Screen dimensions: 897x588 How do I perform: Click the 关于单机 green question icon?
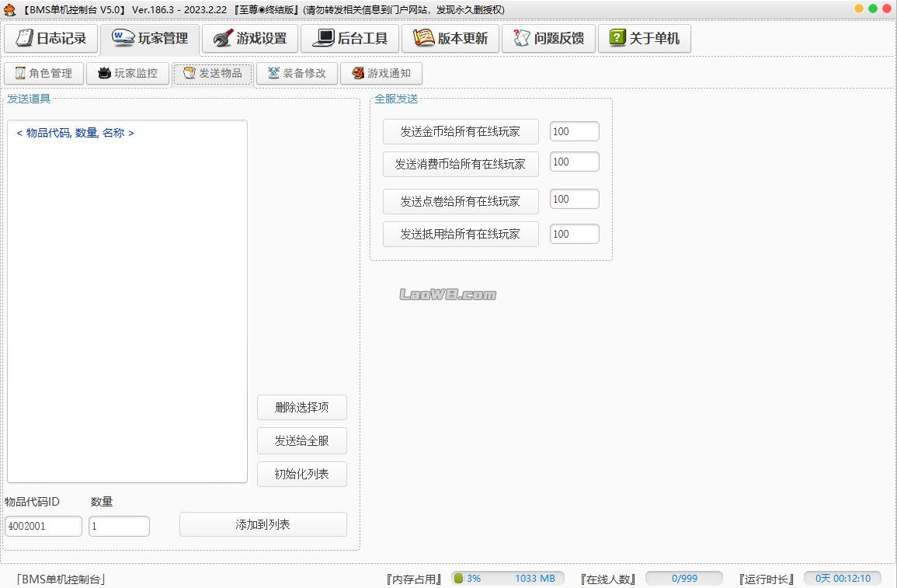coord(617,38)
